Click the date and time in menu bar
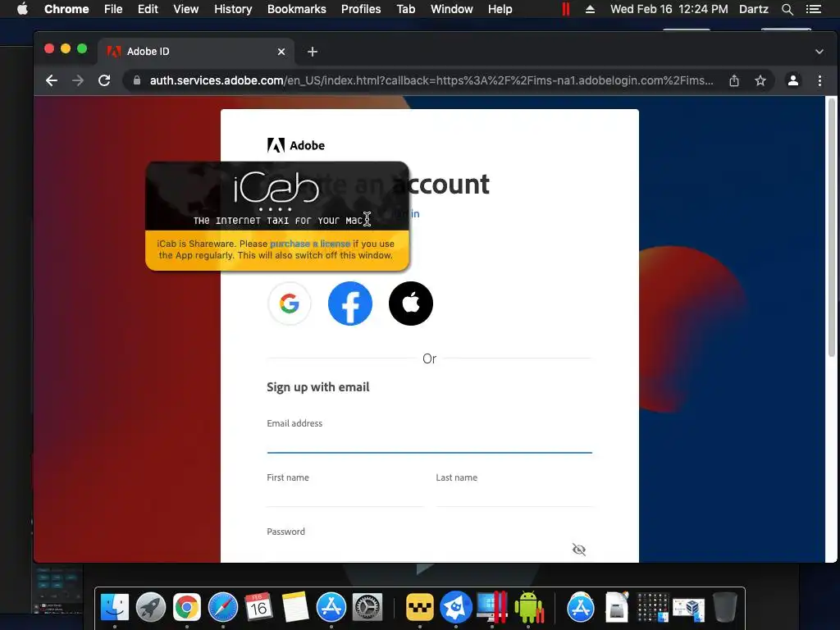840x630 pixels. click(669, 9)
